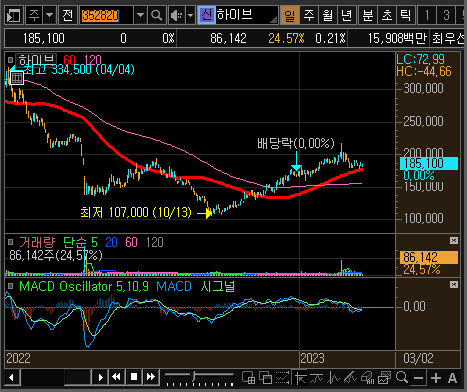Click the line drawing pencil icon

(350, 378)
